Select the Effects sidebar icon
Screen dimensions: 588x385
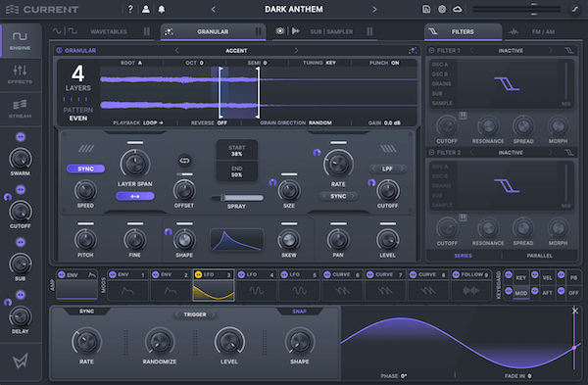click(x=20, y=74)
